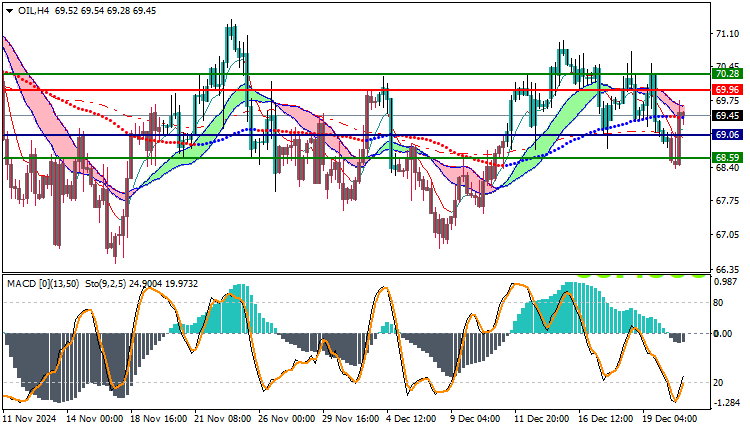Click the 67.05 price scale value
The image size is (750, 430).
[727, 235]
